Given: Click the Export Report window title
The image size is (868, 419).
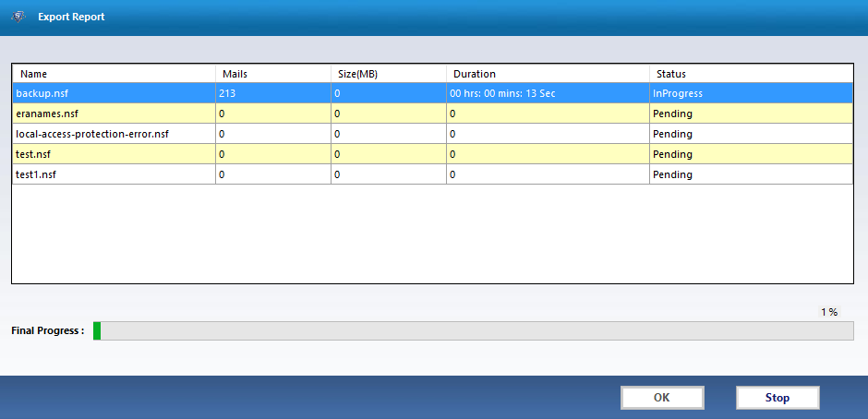Looking at the screenshot, I should point(71,18).
